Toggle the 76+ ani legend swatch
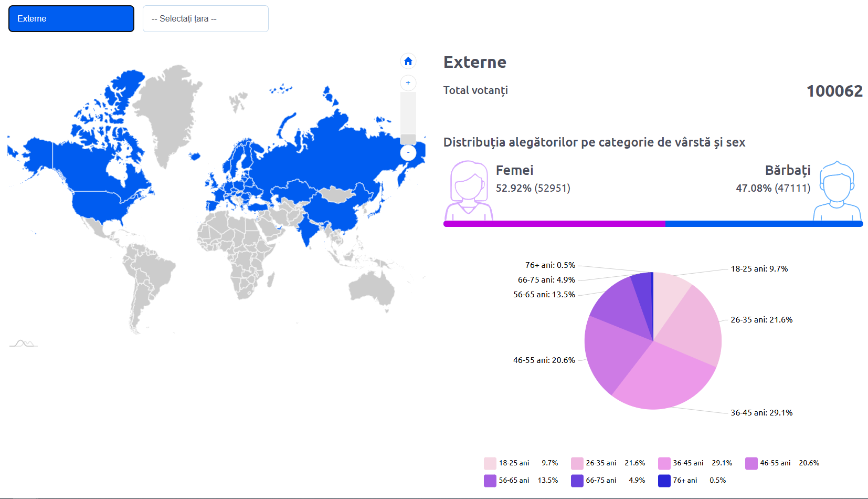The image size is (868, 499). coord(664,481)
